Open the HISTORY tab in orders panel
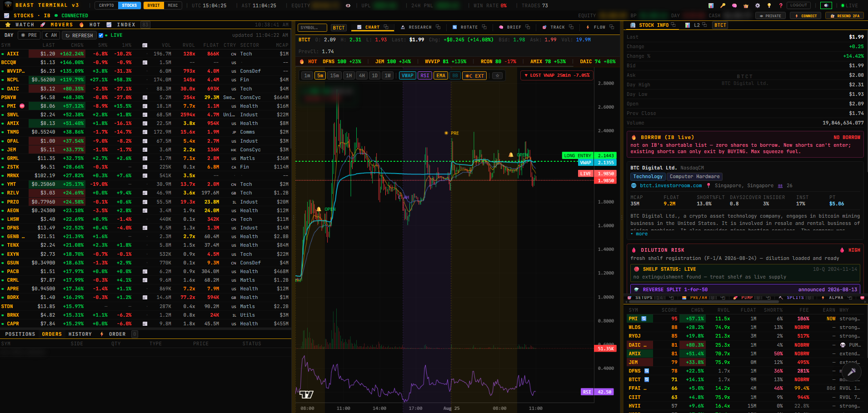Screen dimensions: 868x413 pyautogui.click(x=80, y=334)
